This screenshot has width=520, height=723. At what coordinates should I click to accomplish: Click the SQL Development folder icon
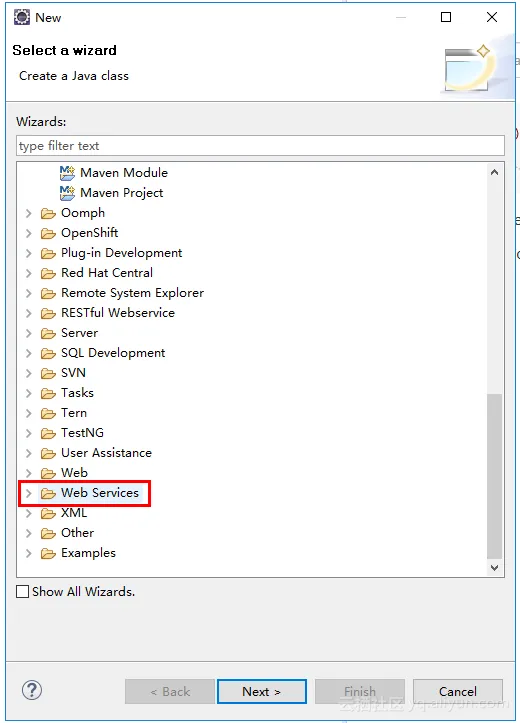click(x=48, y=353)
